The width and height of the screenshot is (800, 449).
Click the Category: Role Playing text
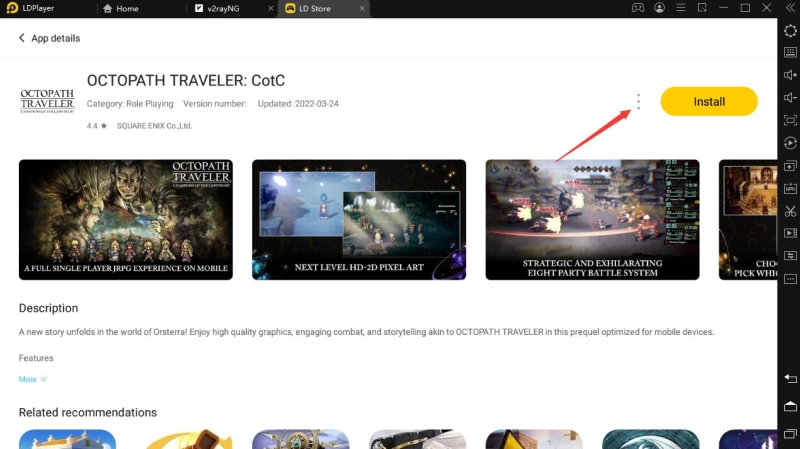pyautogui.click(x=130, y=104)
